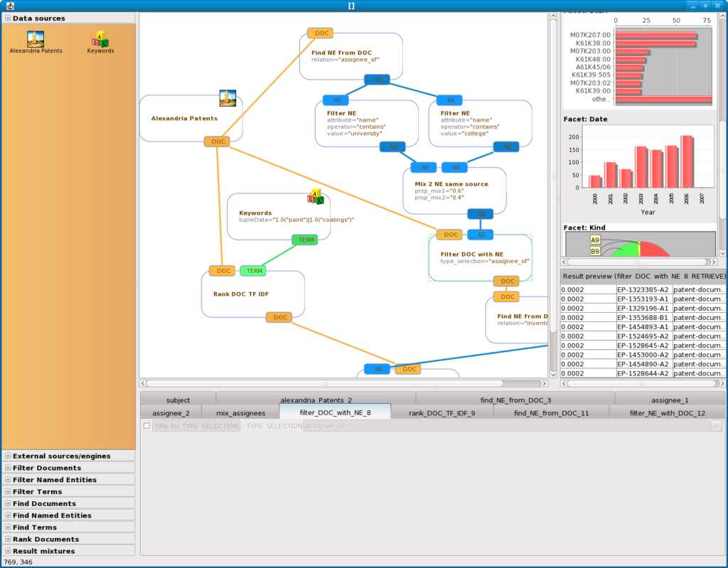Click the NE output port of Find NE from DOC
Viewport: 728px width, 568px height.
[x=377, y=80]
